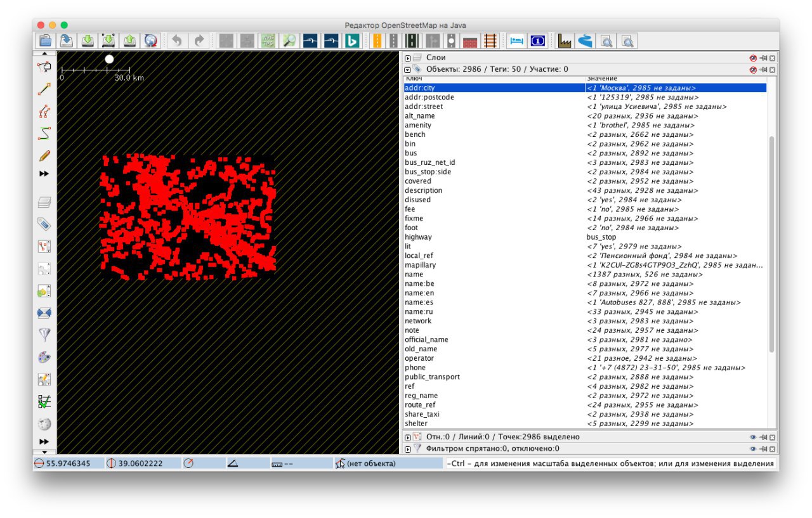This screenshot has width=812, height=518.
Task: Activate the Improve way accuracy tool
Action: point(44,112)
